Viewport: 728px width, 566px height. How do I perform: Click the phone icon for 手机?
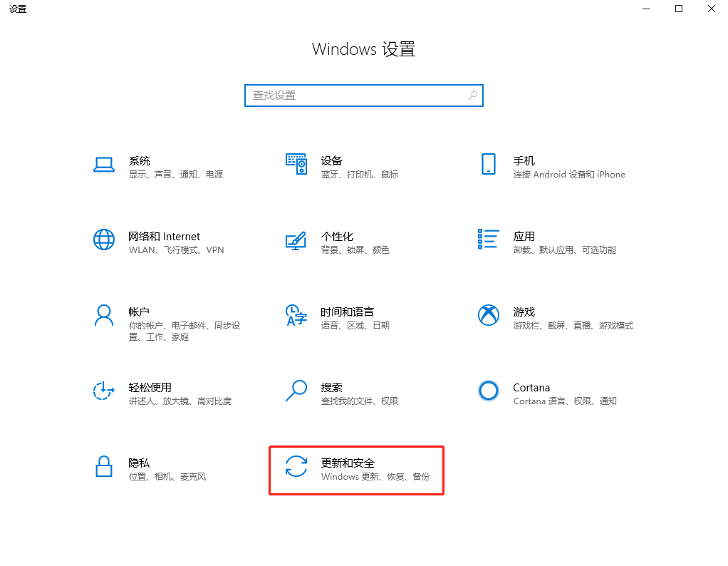[488, 164]
